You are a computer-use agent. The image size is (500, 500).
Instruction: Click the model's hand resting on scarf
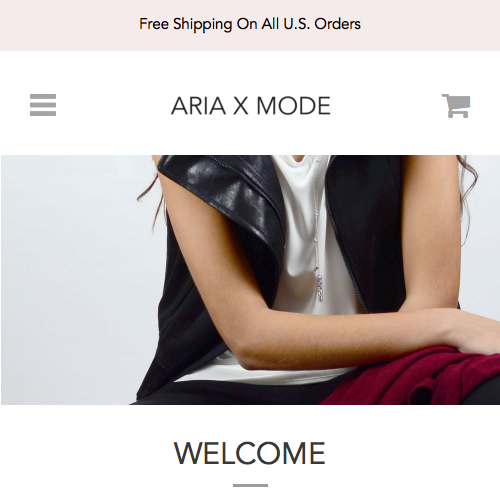point(477,335)
